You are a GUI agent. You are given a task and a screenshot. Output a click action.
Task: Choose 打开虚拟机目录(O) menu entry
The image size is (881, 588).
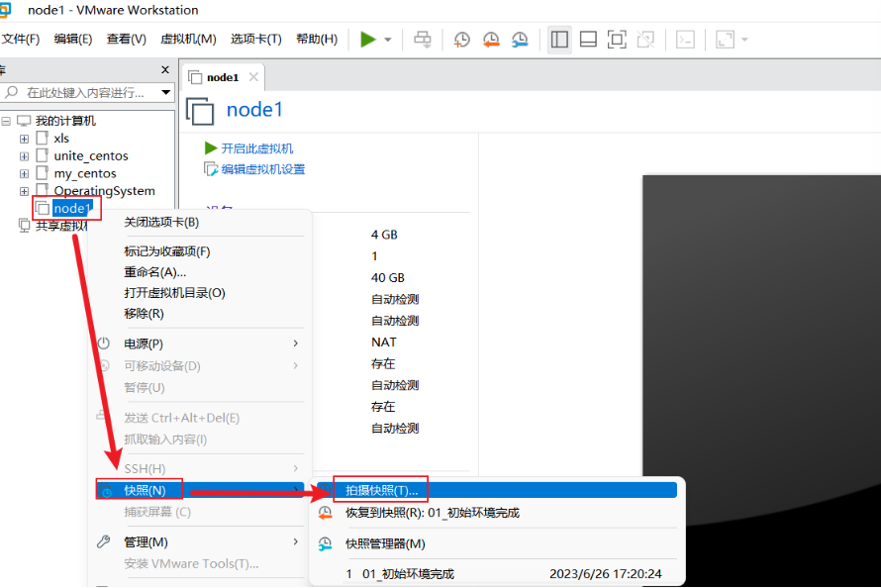click(174, 293)
